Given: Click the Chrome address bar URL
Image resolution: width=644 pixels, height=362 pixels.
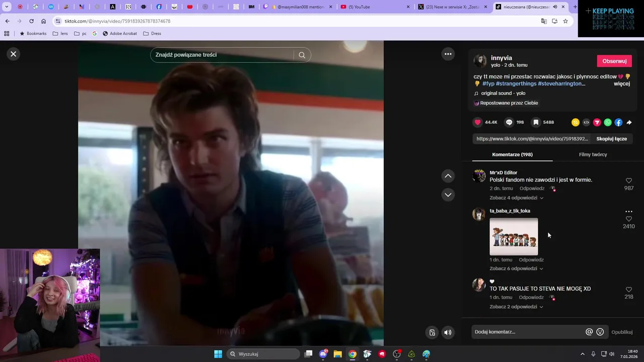Looking at the screenshot, I should (117, 21).
